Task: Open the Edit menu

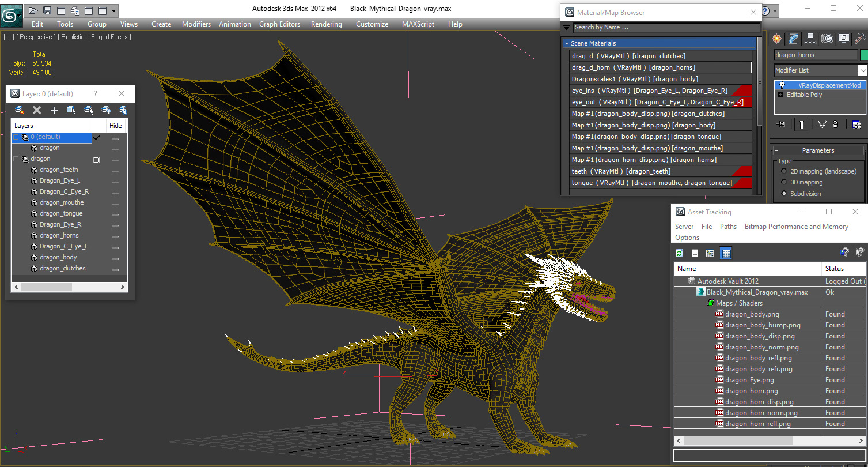Action: 37,24
